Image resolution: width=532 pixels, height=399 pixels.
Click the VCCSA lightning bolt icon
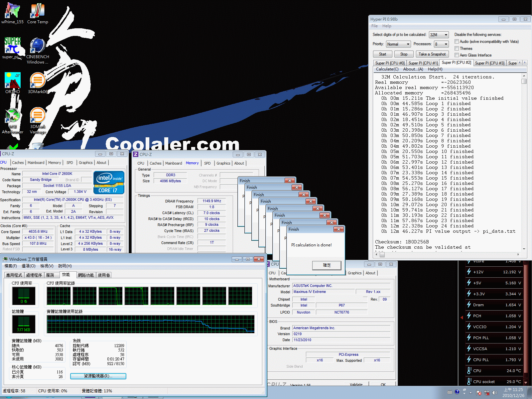(469, 348)
